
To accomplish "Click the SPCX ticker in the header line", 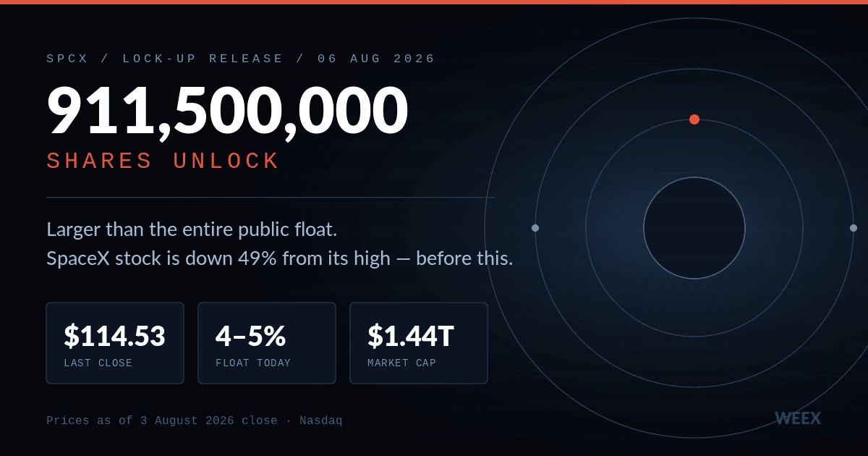I will 67,59.
